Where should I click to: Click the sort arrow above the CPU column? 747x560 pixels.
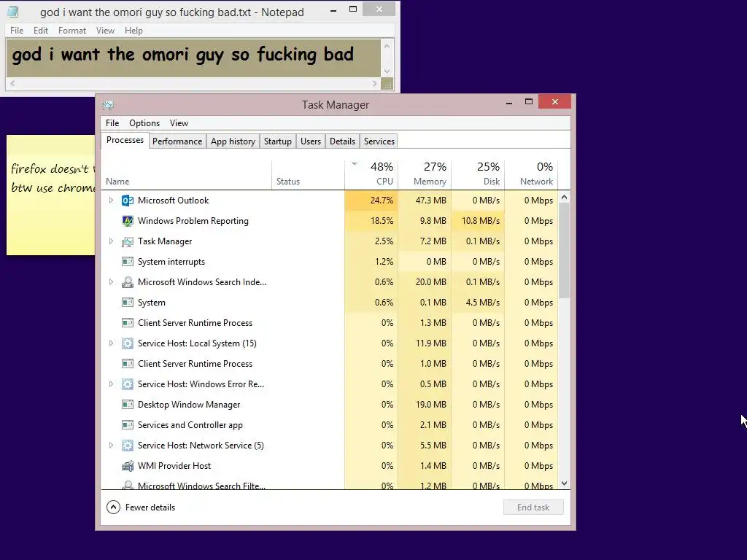click(x=355, y=164)
